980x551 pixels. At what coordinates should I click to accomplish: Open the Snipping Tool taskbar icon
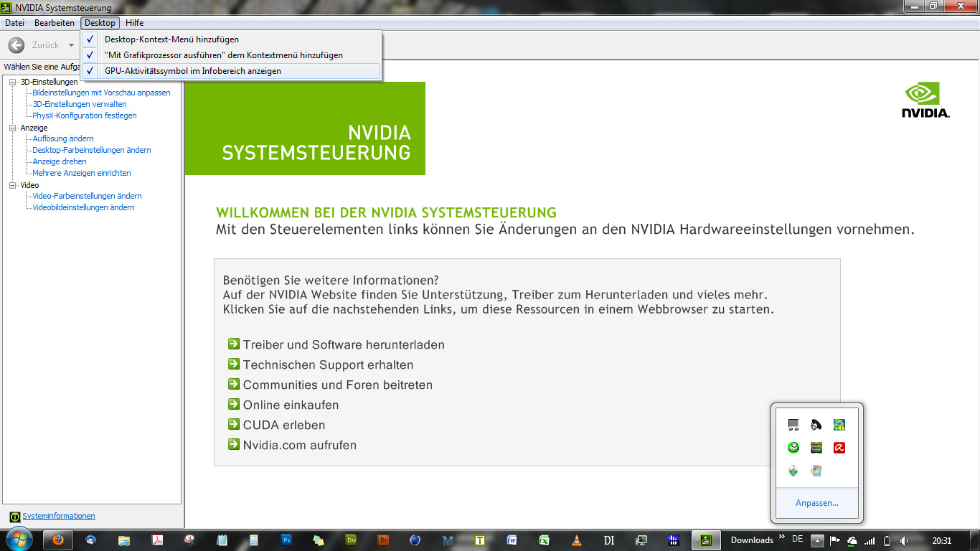[189, 540]
